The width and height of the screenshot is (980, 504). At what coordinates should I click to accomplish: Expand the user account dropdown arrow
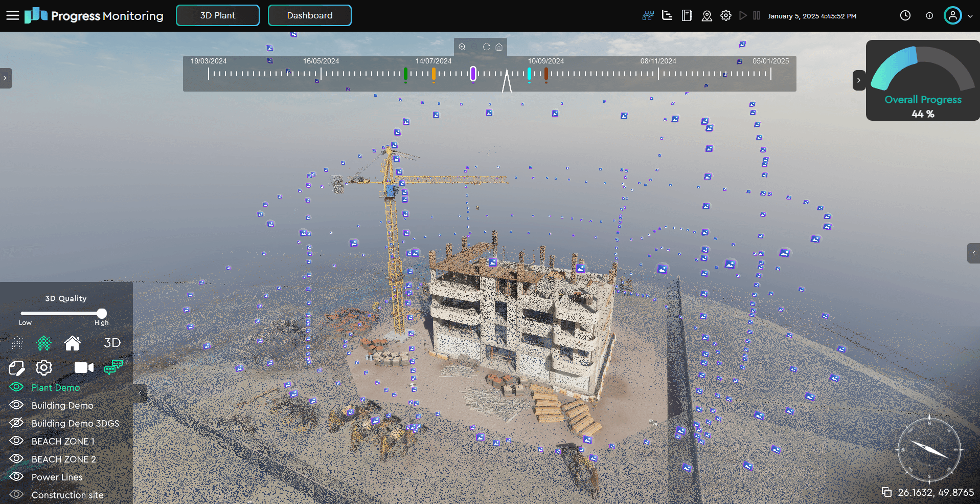click(970, 16)
